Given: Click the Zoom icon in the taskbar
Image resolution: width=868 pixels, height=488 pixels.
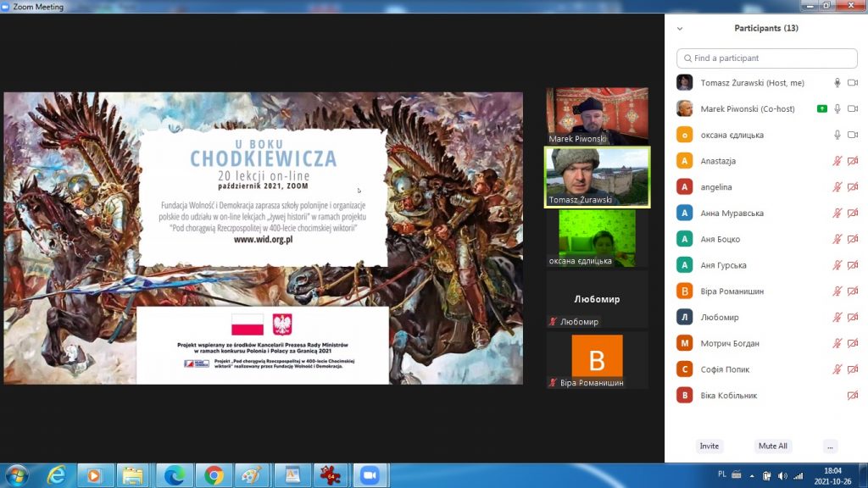Looking at the screenshot, I should click(x=368, y=475).
